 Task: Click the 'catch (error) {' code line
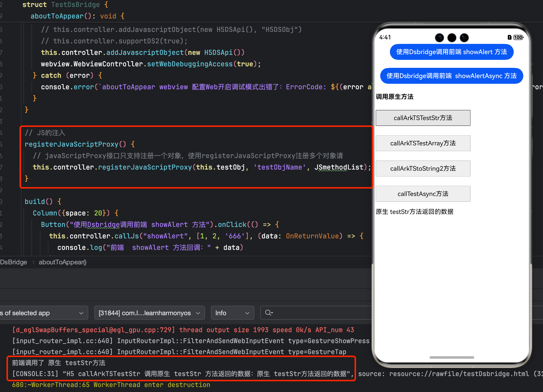click(68, 76)
